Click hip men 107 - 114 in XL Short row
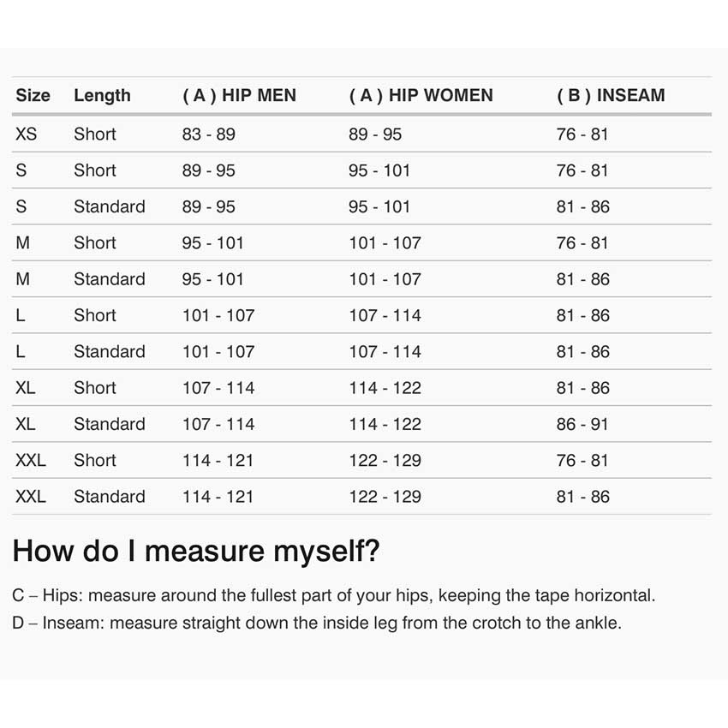The image size is (728, 728). [218, 388]
